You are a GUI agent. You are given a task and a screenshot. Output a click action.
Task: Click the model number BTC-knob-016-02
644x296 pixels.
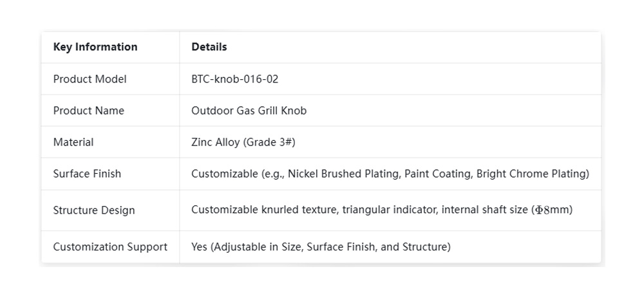click(235, 79)
